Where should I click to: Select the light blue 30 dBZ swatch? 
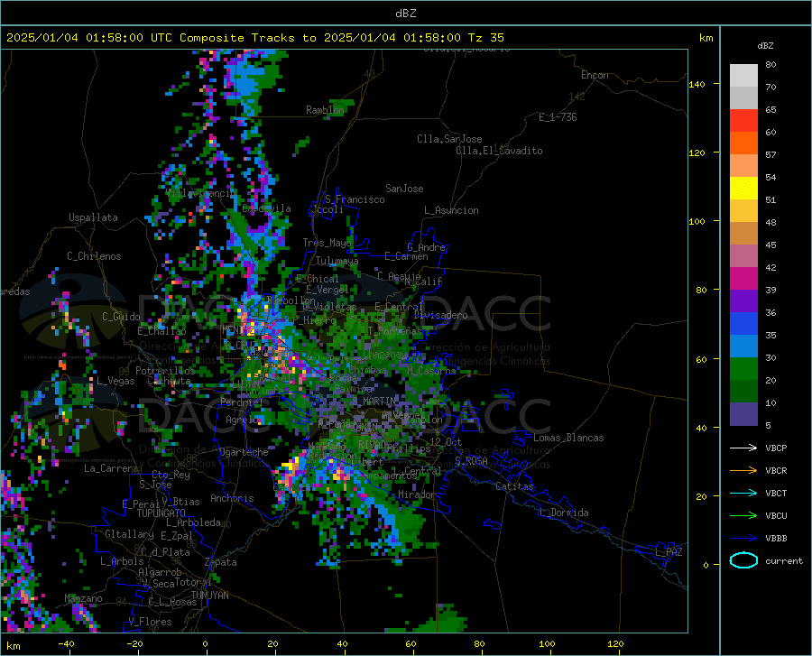[743, 346]
